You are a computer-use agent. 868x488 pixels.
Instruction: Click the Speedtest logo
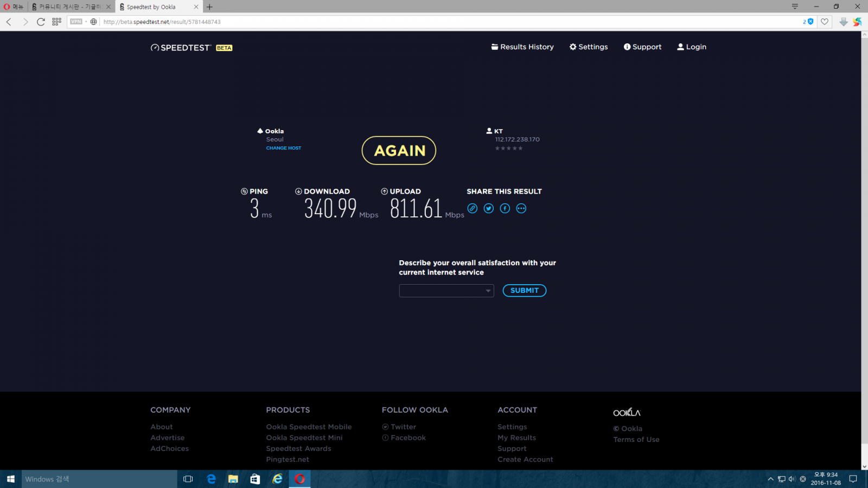pos(181,48)
